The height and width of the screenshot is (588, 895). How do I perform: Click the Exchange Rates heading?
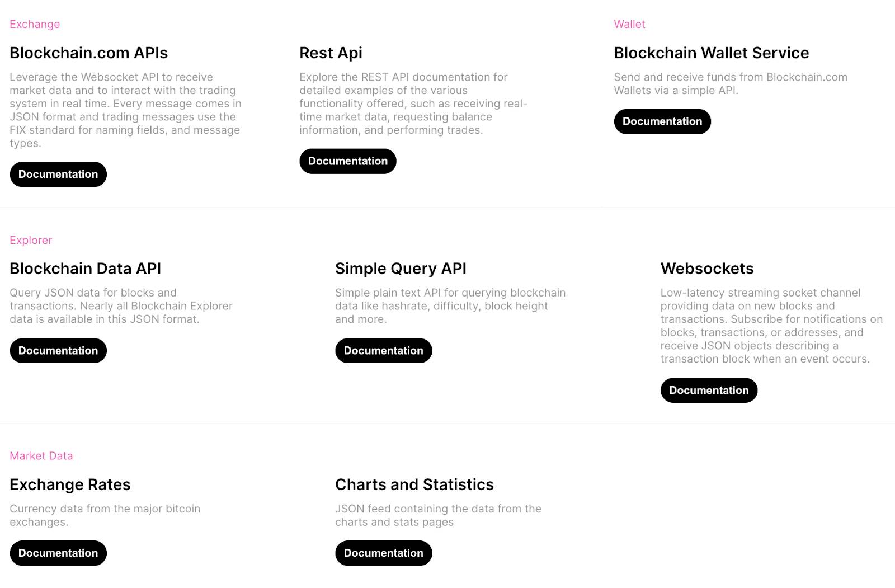click(x=70, y=484)
